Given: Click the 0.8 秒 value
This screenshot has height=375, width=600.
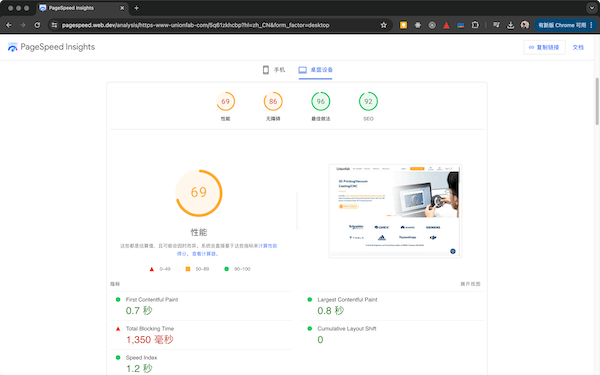Looking at the screenshot, I should click(331, 311).
